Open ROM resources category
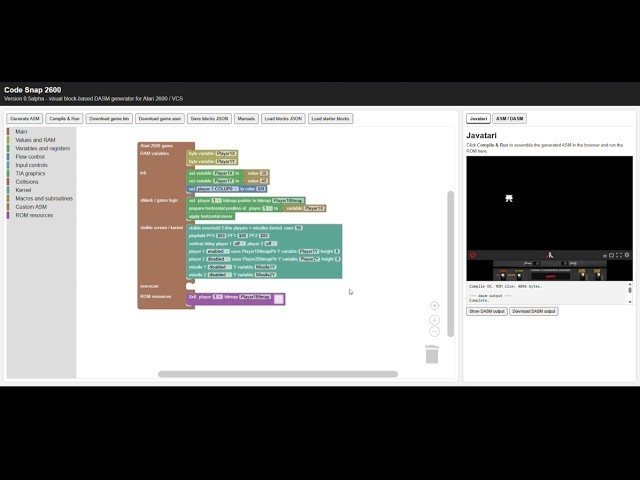This screenshot has height=480, width=640. pos(34,215)
